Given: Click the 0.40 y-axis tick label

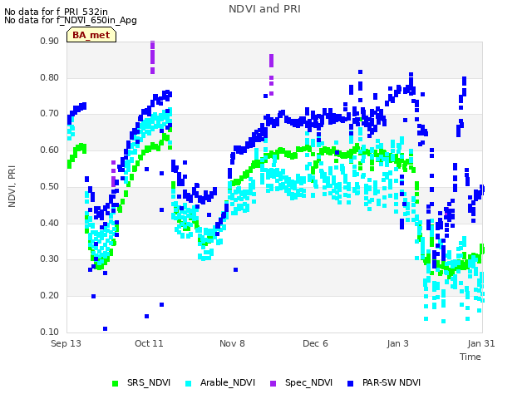Looking at the screenshot, I should pos(50,223).
